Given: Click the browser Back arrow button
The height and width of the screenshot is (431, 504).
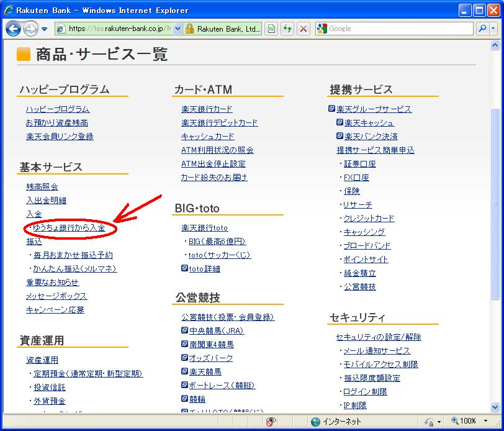Looking at the screenshot, I should click(x=13, y=29).
